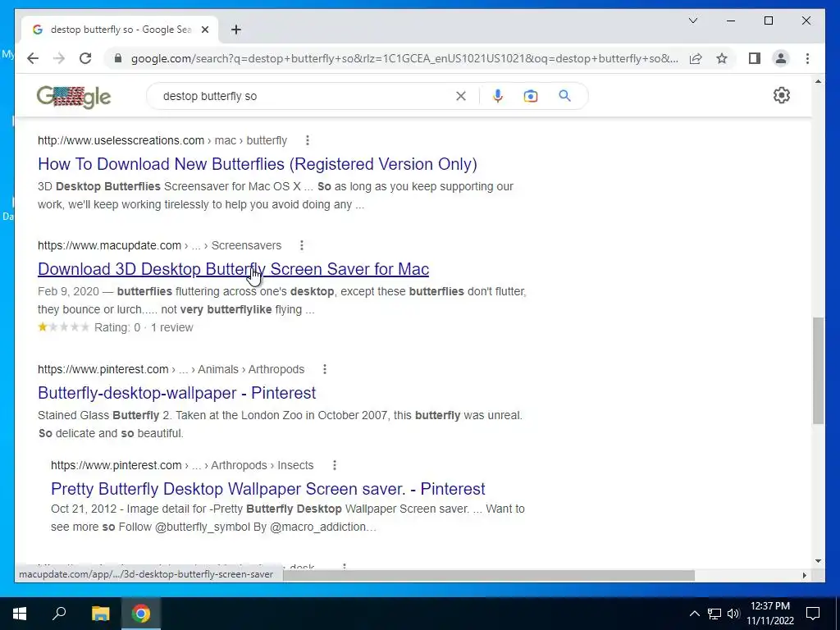Open the network status tray icon
This screenshot has width=840, height=630.
pyautogui.click(x=714, y=614)
